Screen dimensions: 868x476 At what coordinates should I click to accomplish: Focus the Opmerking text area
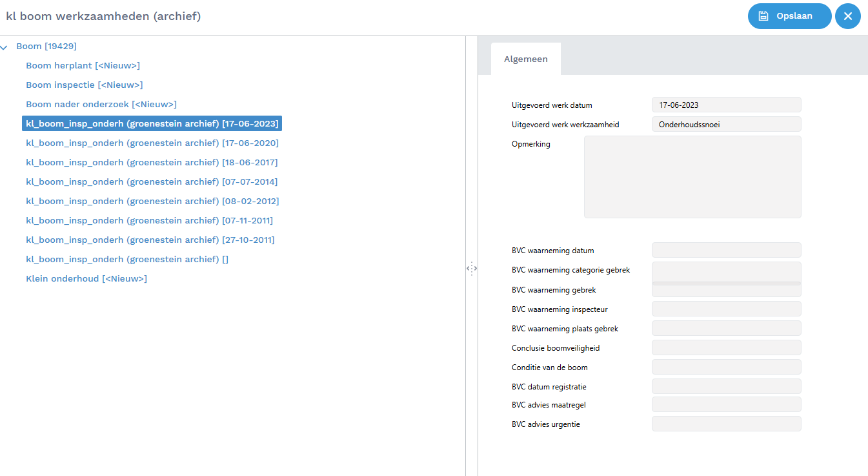coord(692,176)
